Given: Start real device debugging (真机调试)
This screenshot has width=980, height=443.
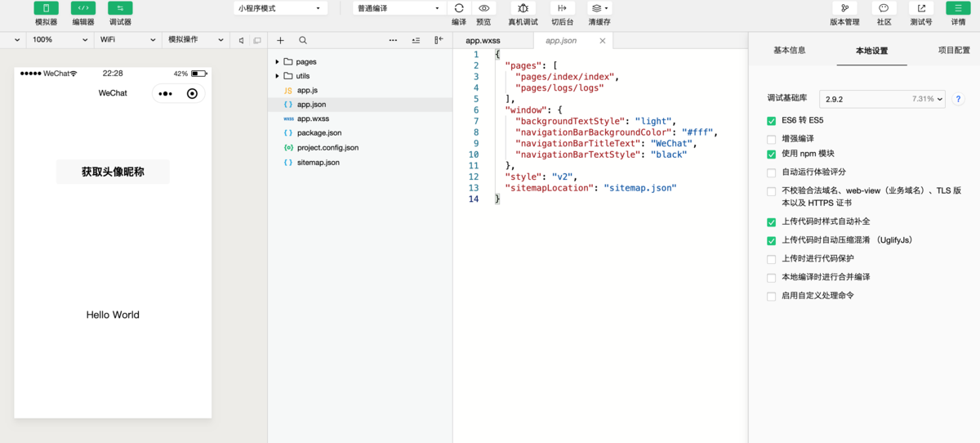Looking at the screenshot, I should pyautogui.click(x=523, y=8).
